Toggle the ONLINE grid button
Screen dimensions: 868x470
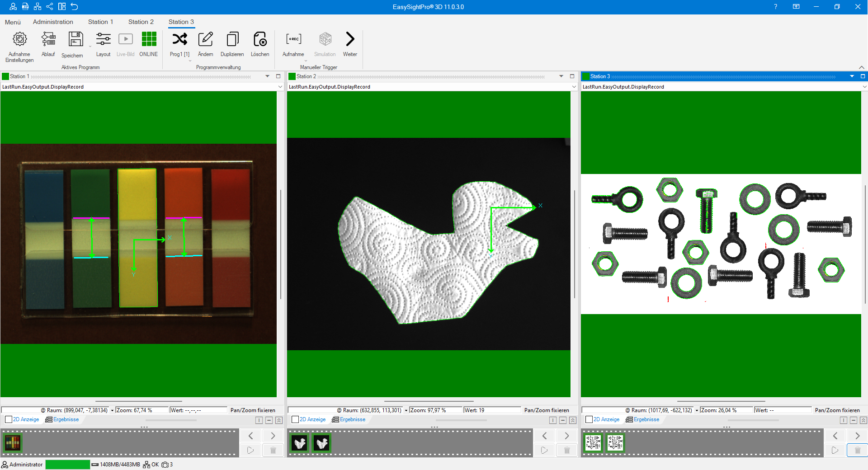pyautogui.click(x=149, y=40)
